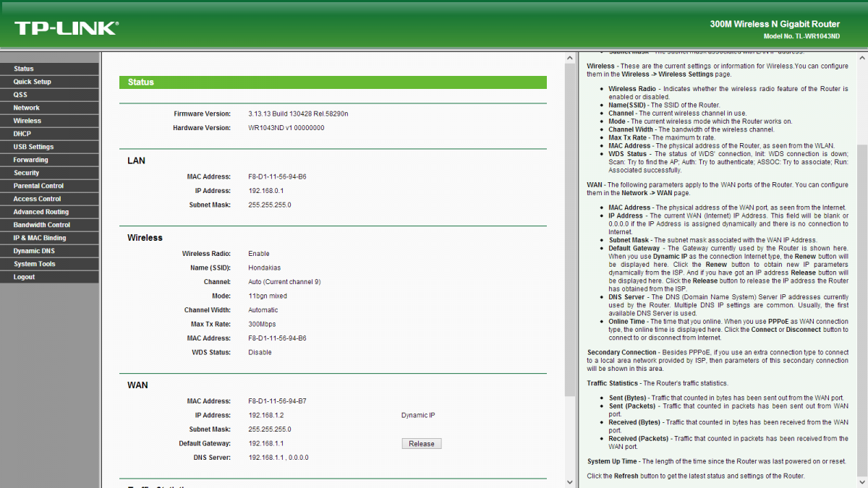Viewport: 868px width, 488px height.
Task: Click the Hardware Version label
Action: tap(202, 128)
